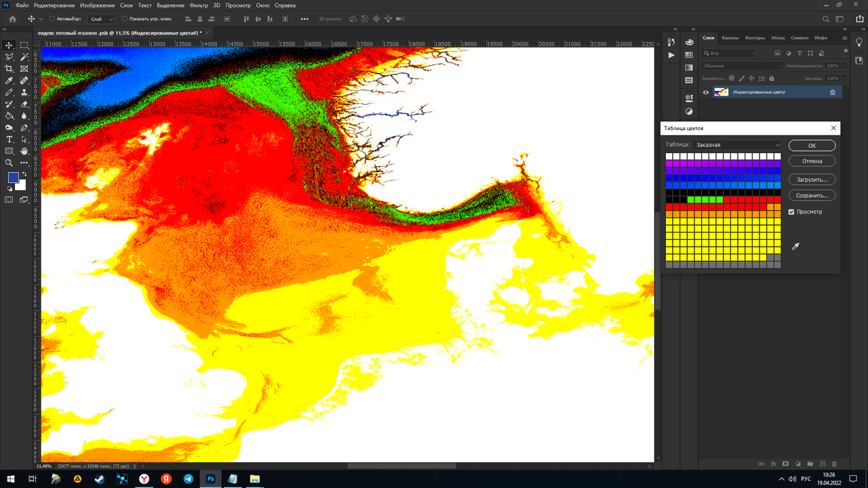The width and height of the screenshot is (868, 488).
Task: Click the Сохранить... button
Action: click(x=812, y=195)
